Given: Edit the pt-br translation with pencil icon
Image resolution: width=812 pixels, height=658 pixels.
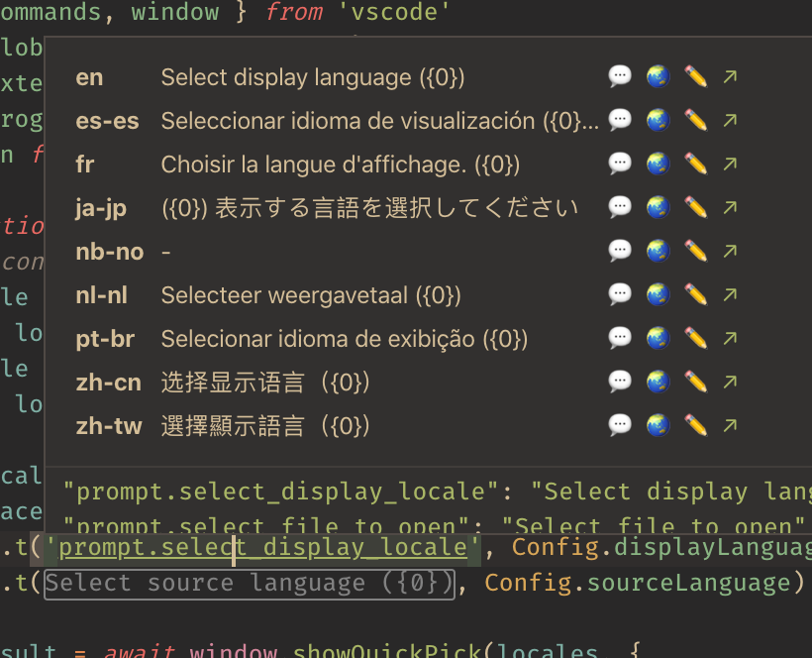Looking at the screenshot, I should click(x=694, y=338).
